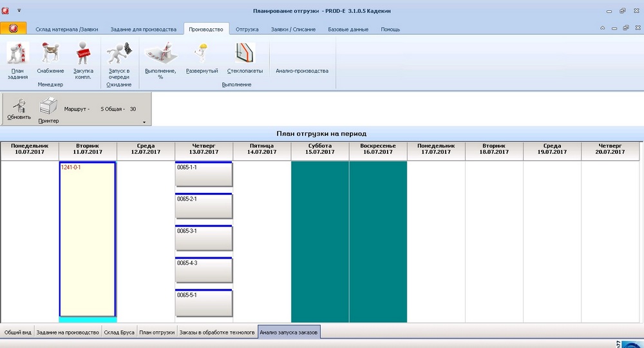This screenshot has width=644, height=348.
Task: Open the round application menu button
Action: (x=13, y=28)
